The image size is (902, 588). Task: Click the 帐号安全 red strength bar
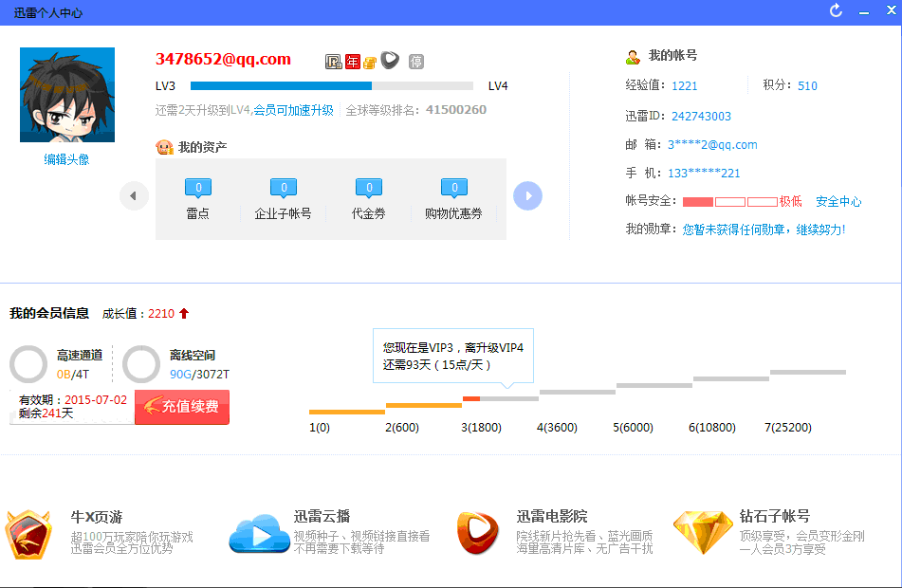coord(730,201)
